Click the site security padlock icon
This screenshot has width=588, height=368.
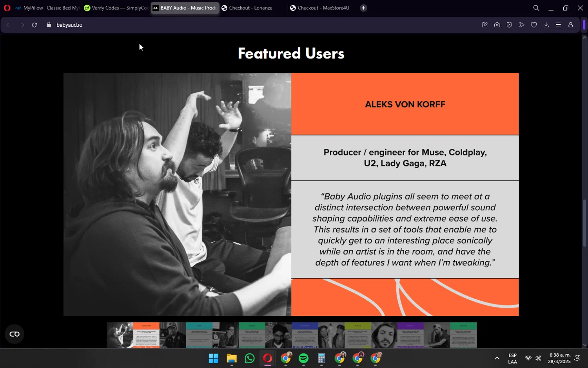tap(49, 25)
